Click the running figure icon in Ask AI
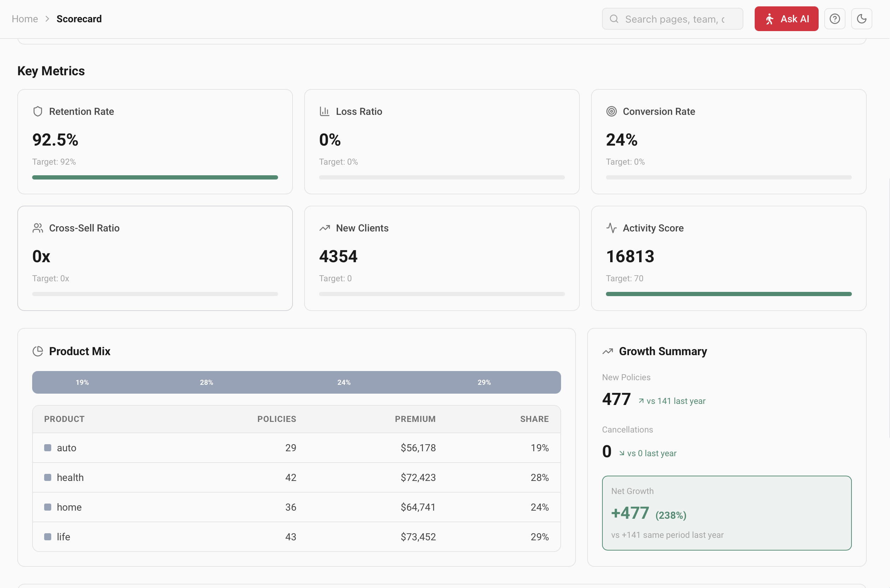Image resolution: width=890 pixels, height=588 pixels. [x=770, y=19]
